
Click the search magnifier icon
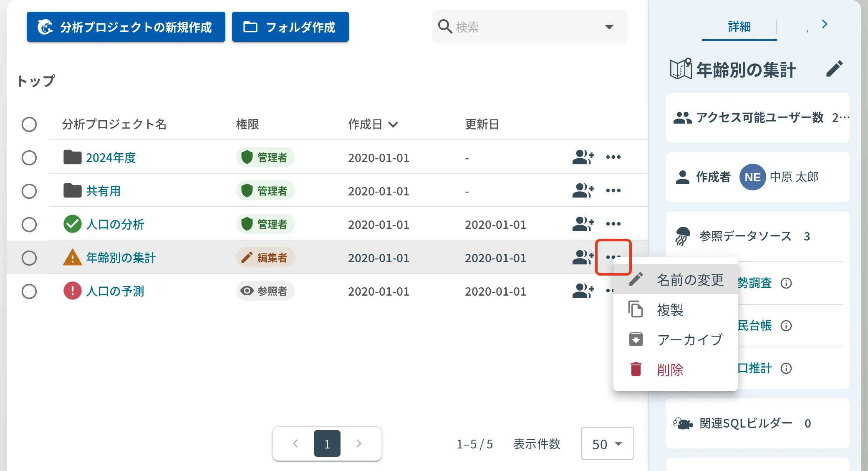click(445, 27)
